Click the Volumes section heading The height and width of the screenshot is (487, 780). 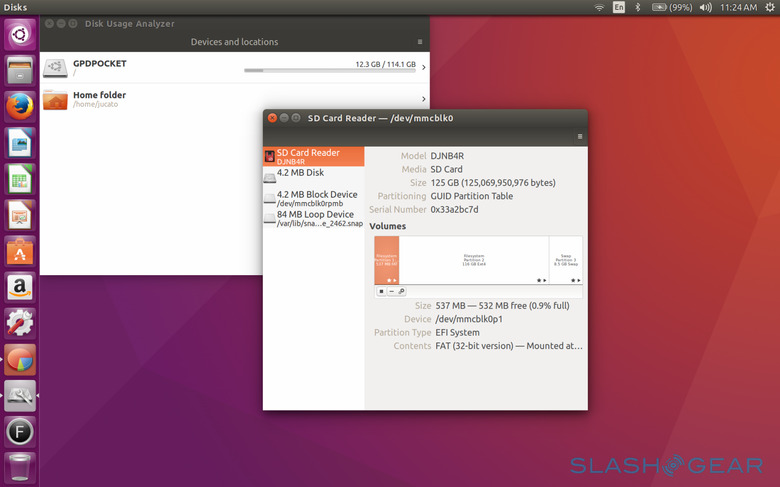point(388,226)
